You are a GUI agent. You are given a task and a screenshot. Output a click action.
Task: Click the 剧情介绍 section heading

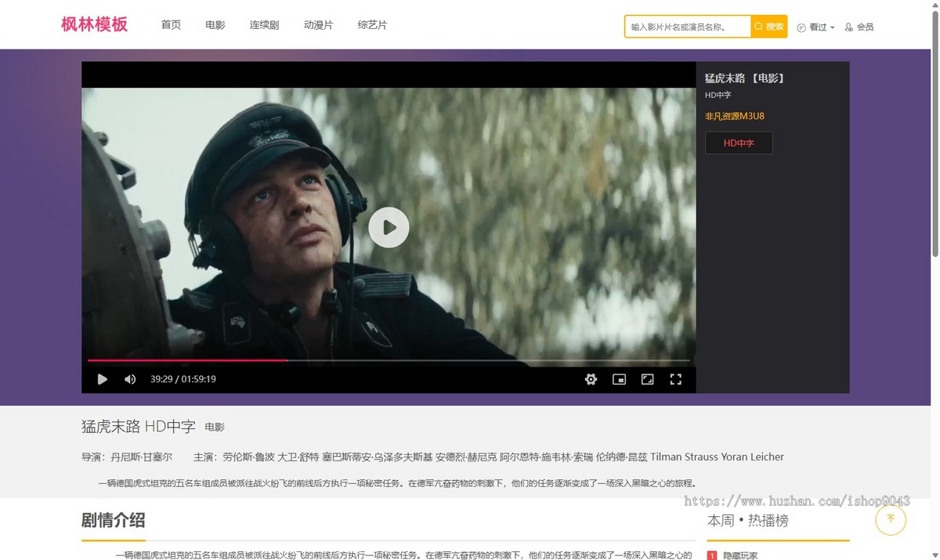(113, 520)
